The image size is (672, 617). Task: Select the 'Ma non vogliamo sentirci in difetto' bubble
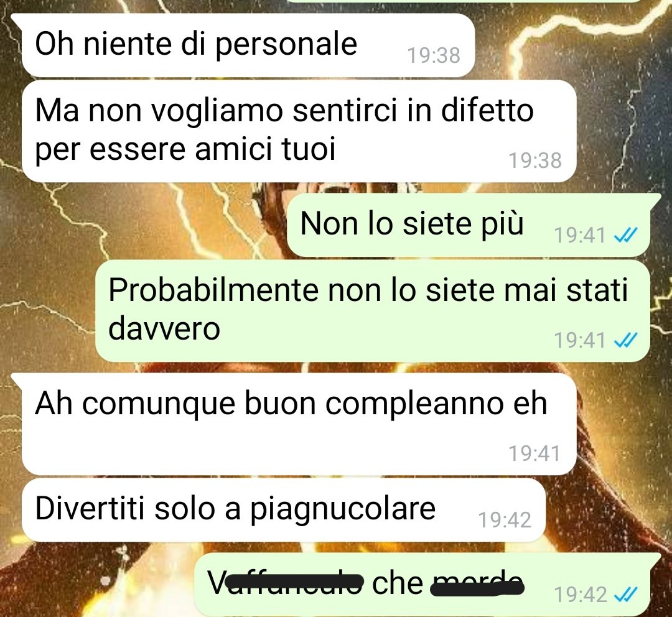[299, 131]
